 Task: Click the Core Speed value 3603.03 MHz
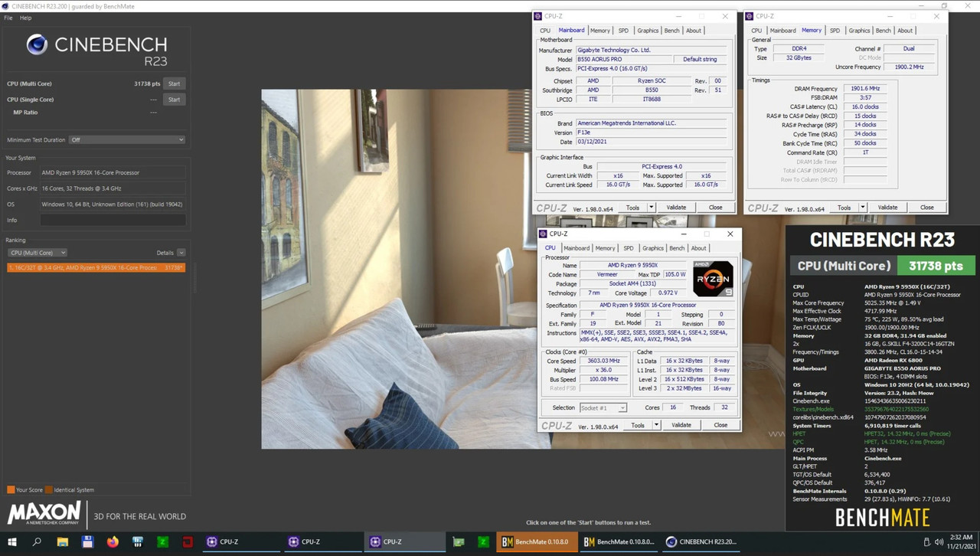605,361
